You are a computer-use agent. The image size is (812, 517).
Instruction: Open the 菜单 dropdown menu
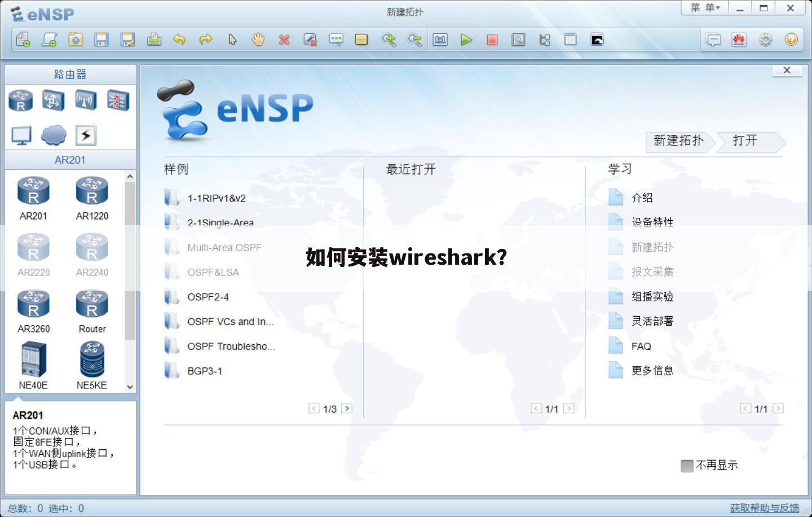[705, 8]
